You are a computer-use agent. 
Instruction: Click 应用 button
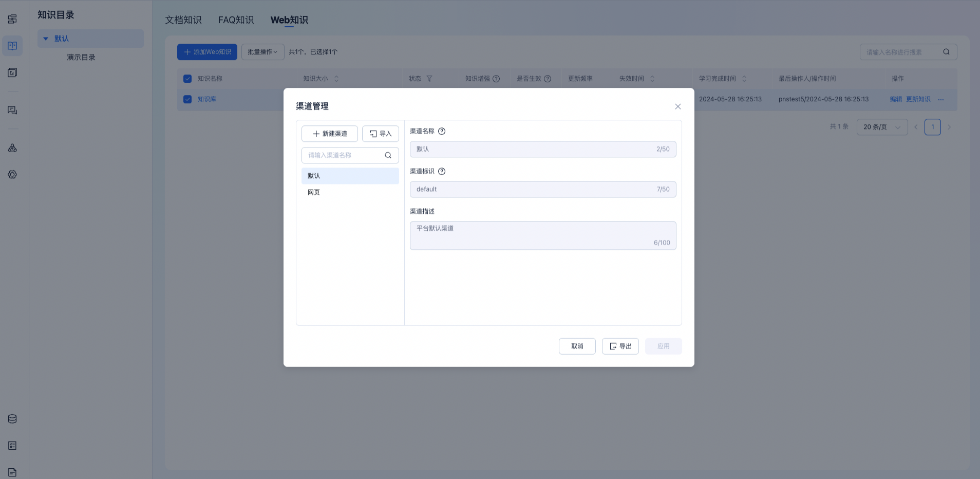tap(664, 346)
